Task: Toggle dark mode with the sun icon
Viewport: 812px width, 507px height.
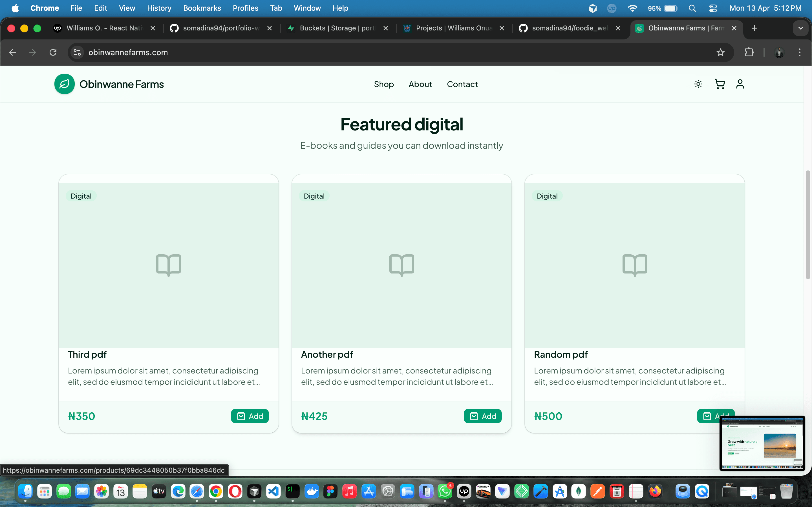Action: (x=698, y=84)
